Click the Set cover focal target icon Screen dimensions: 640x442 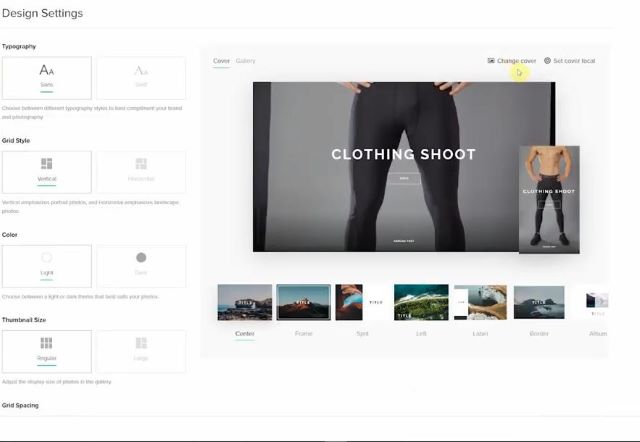547,61
